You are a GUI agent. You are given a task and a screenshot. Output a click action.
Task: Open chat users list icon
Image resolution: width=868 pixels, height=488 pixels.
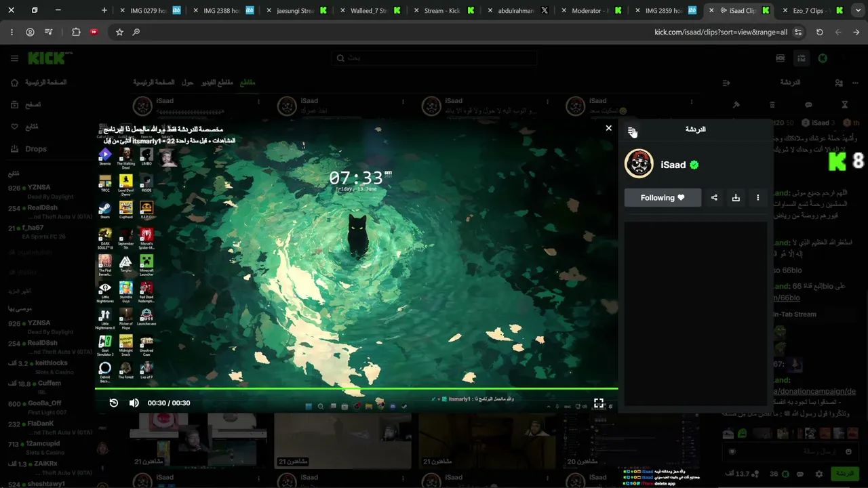[839, 83]
